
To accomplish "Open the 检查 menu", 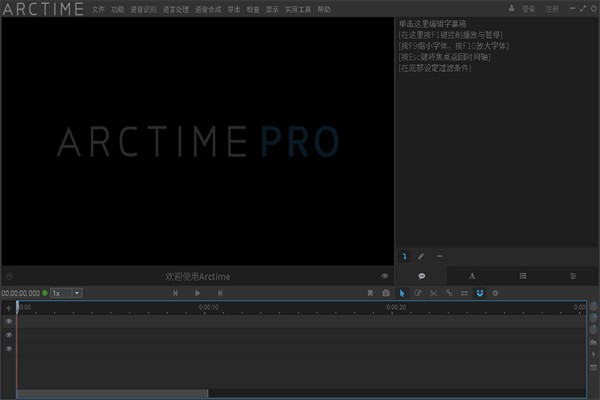I will click(x=253, y=10).
